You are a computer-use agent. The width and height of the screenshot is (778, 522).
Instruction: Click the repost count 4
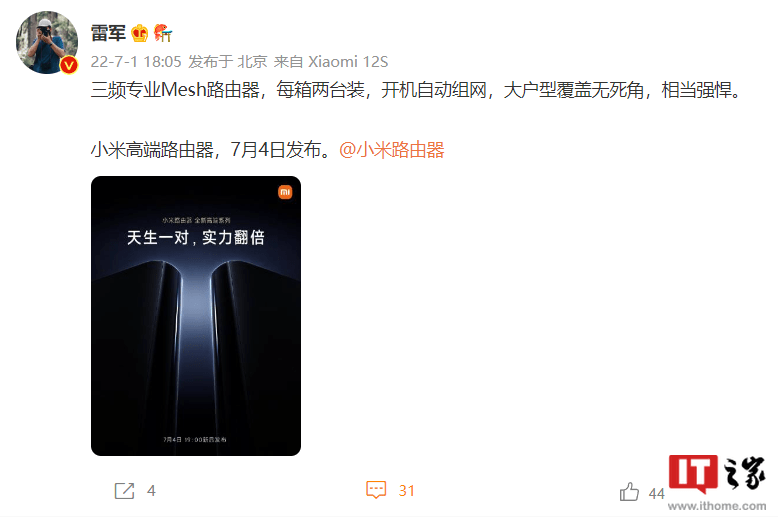click(x=151, y=491)
